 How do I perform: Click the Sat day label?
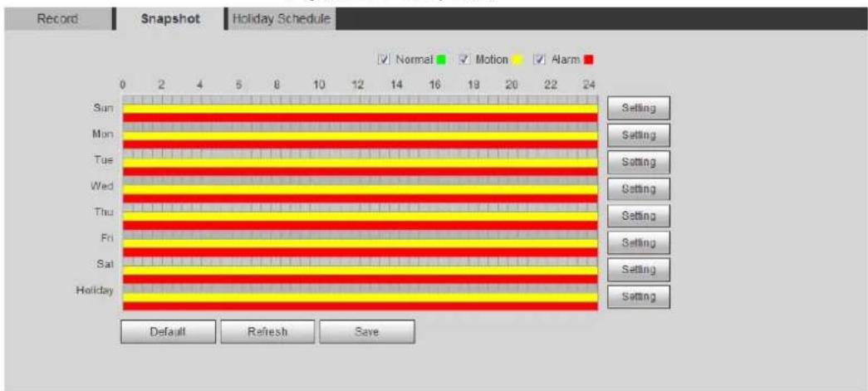tap(105, 263)
